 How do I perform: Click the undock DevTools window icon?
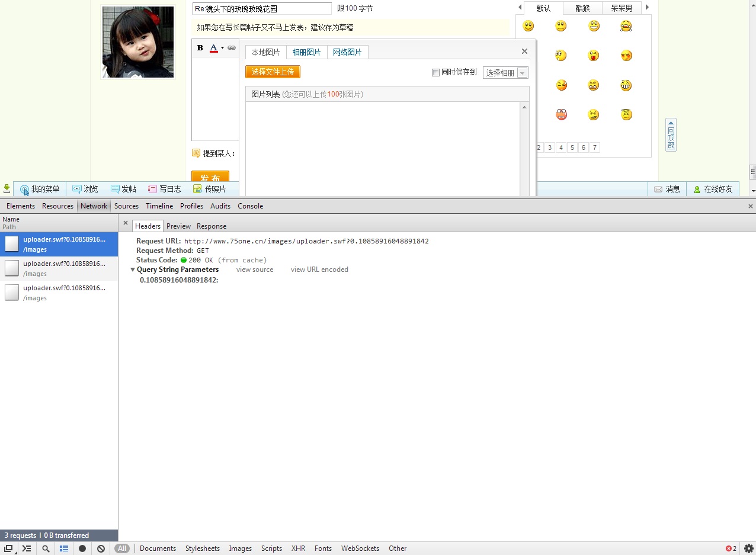[x=8, y=548]
